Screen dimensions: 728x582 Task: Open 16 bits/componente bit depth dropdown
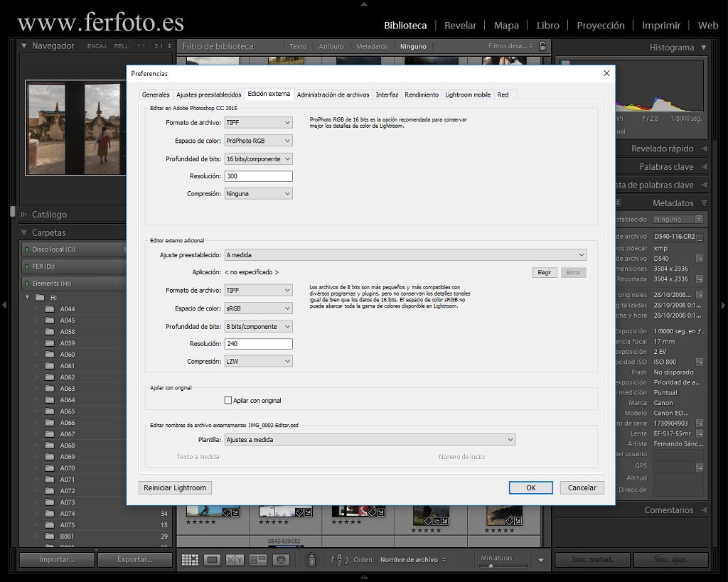(x=259, y=158)
